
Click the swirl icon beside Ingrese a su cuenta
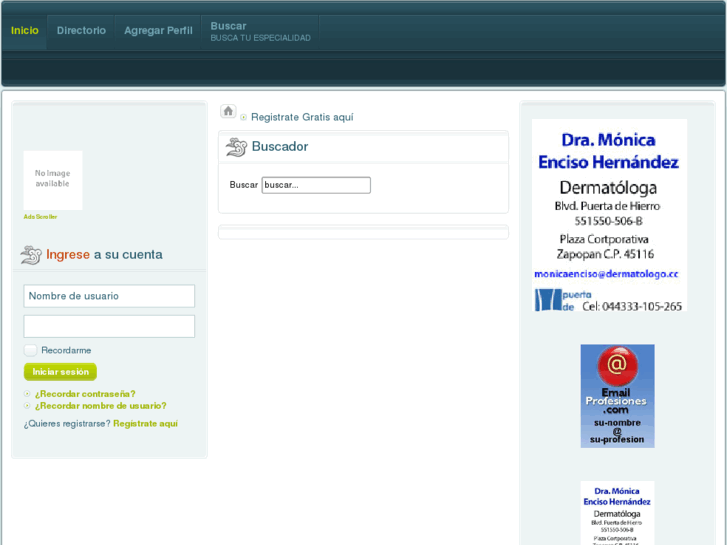coord(31,255)
